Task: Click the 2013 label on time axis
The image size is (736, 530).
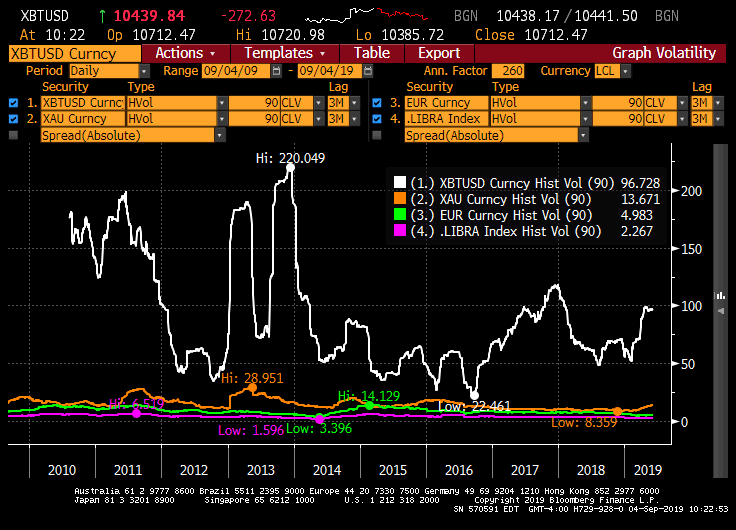Action: [x=261, y=470]
